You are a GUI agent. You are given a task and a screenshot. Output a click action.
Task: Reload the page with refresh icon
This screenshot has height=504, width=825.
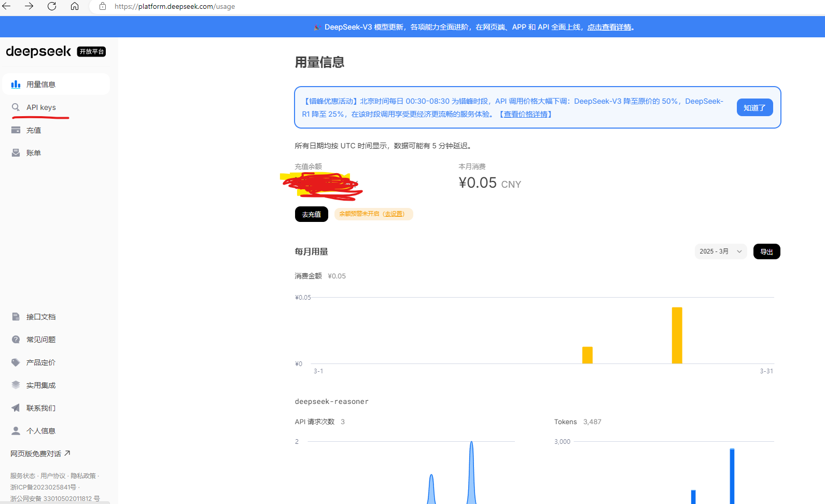pos(52,6)
